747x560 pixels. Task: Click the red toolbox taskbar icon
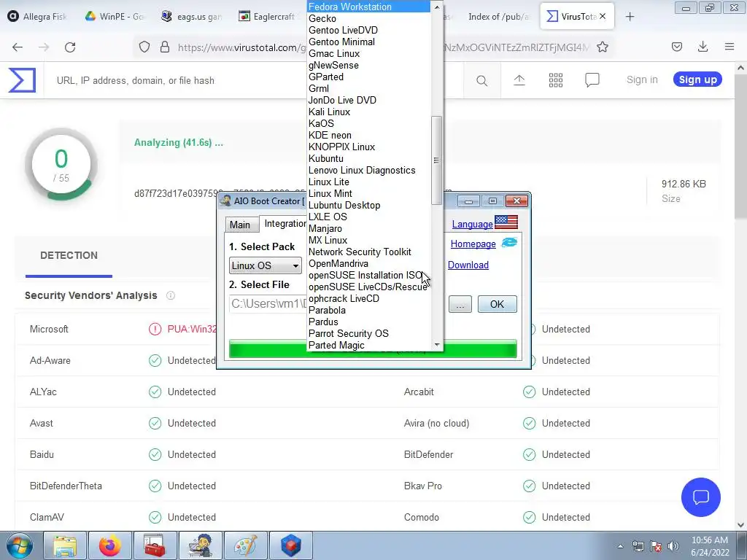(x=155, y=545)
